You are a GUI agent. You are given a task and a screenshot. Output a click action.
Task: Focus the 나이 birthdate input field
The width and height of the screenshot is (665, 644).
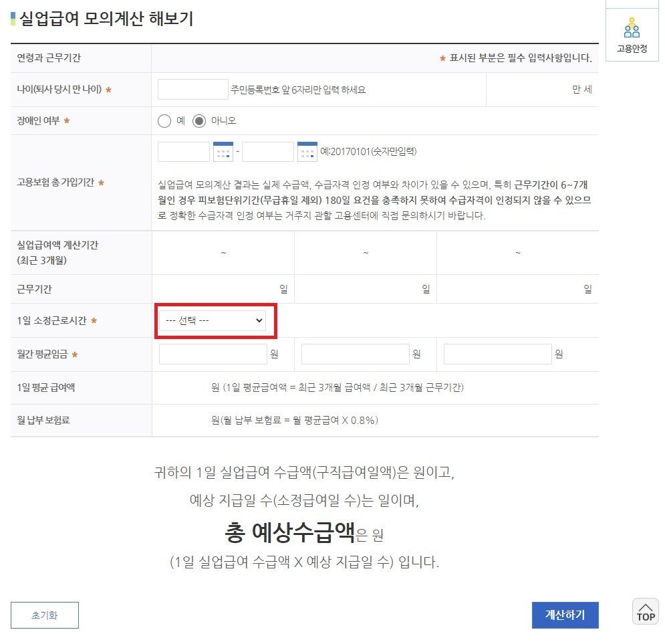(x=193, y=90)
